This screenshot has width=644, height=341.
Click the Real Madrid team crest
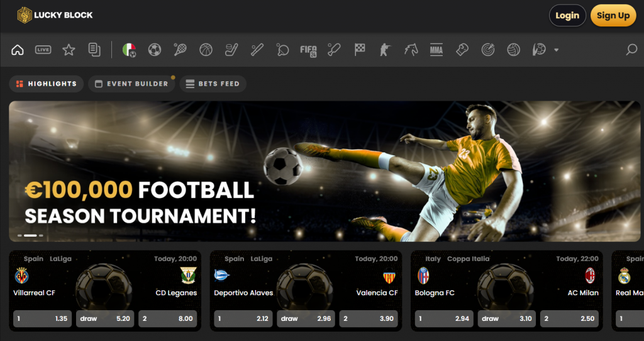pyautogui.click(x=625, y=276)
